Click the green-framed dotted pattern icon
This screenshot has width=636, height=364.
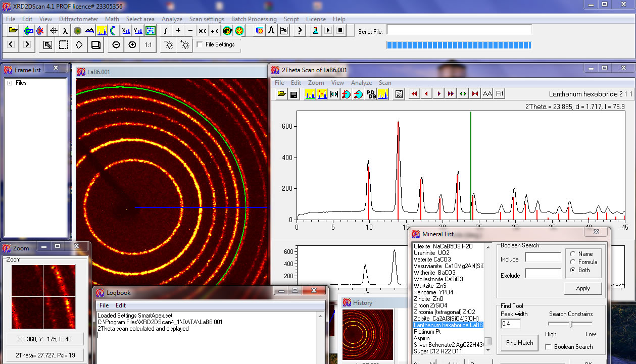(x=150, y=31)
